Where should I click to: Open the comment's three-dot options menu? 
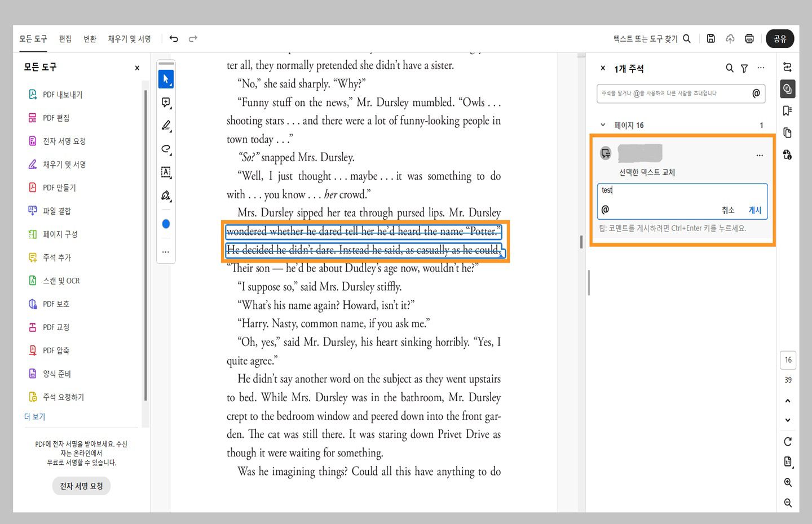click(x=760, y=155)
